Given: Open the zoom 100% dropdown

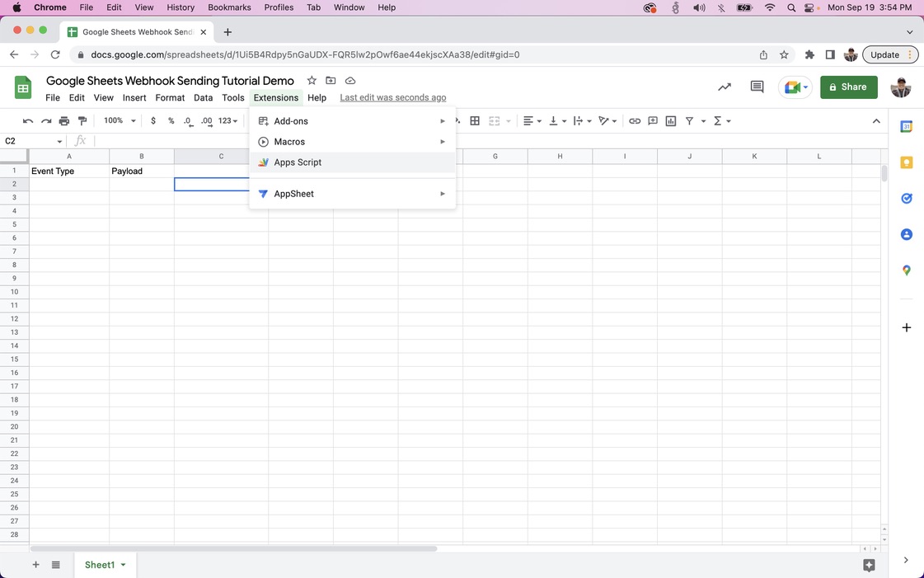Looking at the screenshot, I should click(x=120, y=120).
